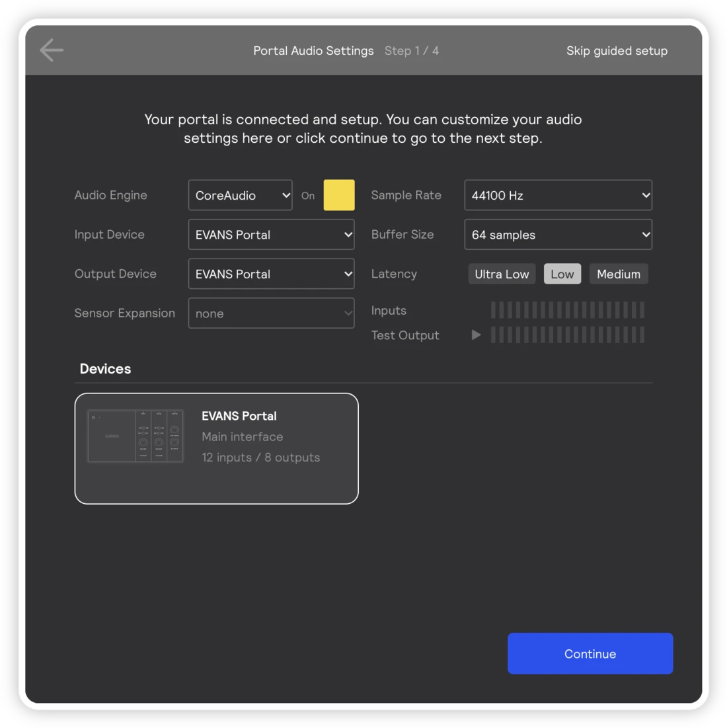This screenshot has width=727, height=728.
Task: Click the 'EVANS Portal' device name
Action: coord(239,415)
